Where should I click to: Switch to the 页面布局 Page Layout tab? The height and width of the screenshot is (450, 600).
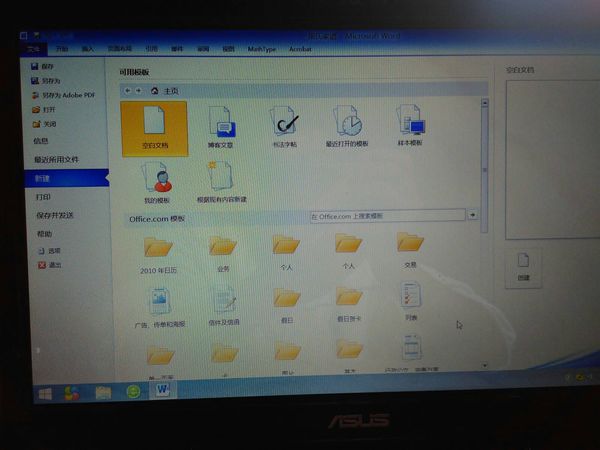[x=120, y=49]
